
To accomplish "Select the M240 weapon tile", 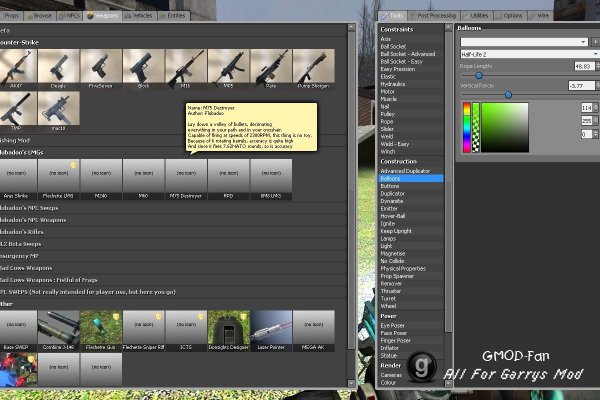I will pyautogui.click(x=101, y=180).
